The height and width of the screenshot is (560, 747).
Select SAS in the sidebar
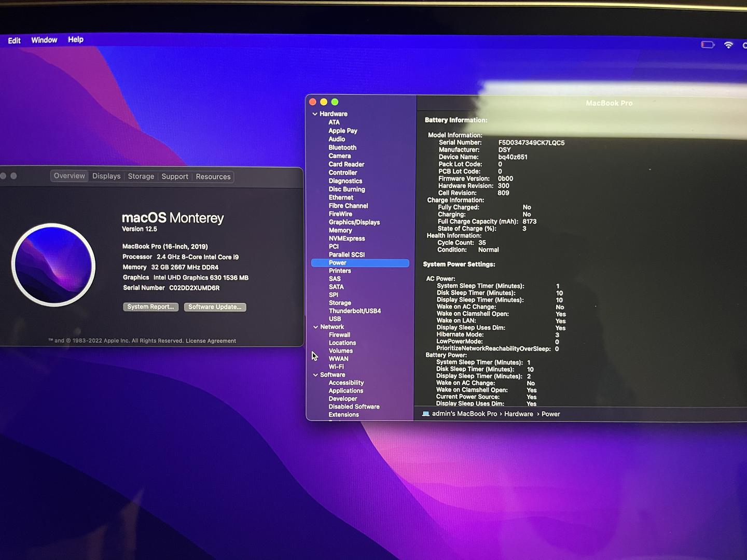click(335, 279)
